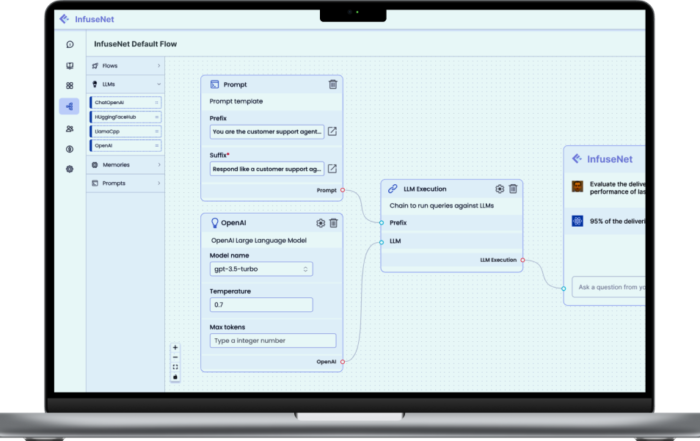The width and height of the screenshot is (700, 441).
Task: Click the Prompt node header icon
Action: (214, 84)
